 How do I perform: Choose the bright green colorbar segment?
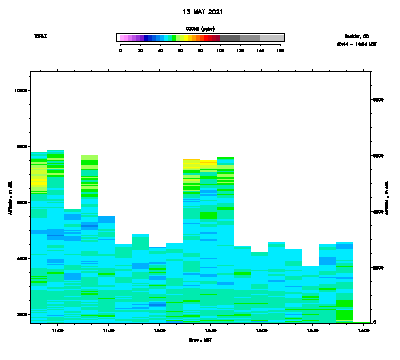[x=174, y=38]
